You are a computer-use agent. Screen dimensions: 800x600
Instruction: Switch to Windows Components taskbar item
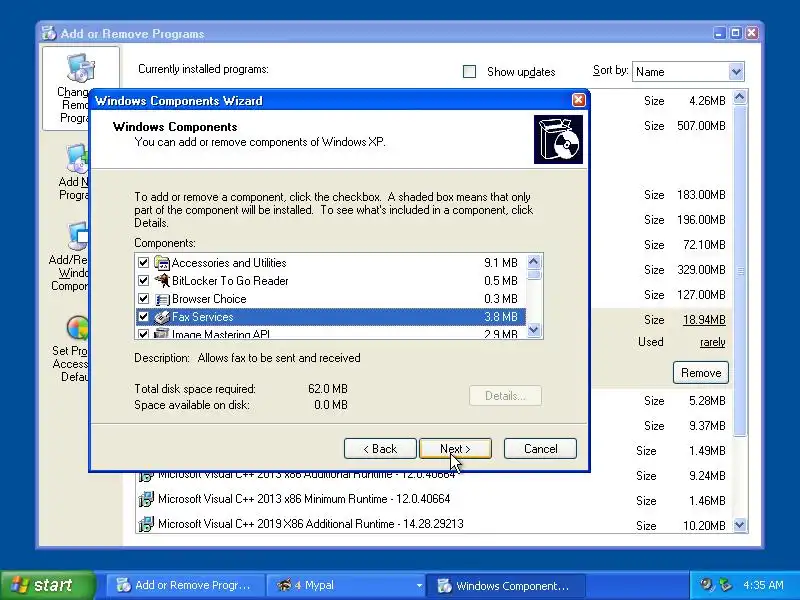click(x=505, y=585)
